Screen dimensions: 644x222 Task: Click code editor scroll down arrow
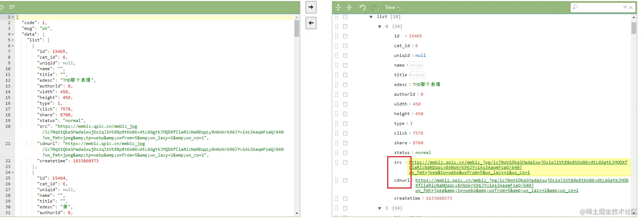[x=297, y=213]
